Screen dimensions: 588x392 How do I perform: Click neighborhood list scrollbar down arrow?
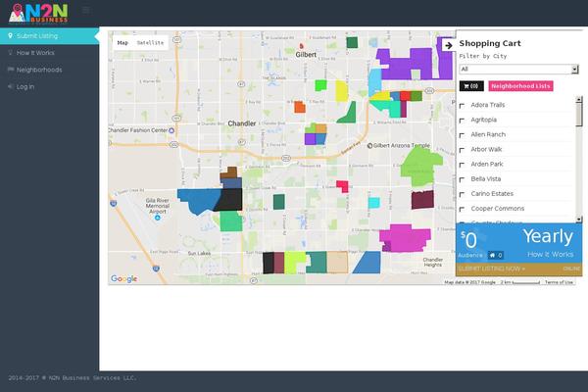coord(579,220)
